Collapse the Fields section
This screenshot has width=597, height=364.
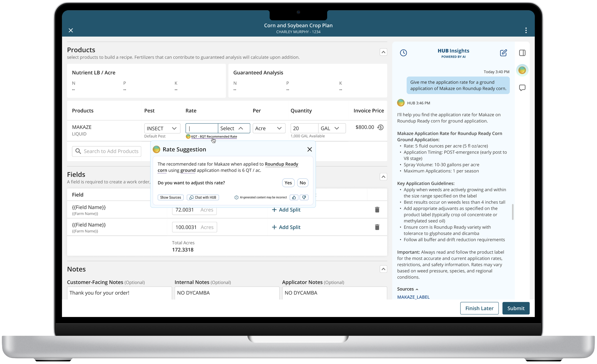point(383,177)
